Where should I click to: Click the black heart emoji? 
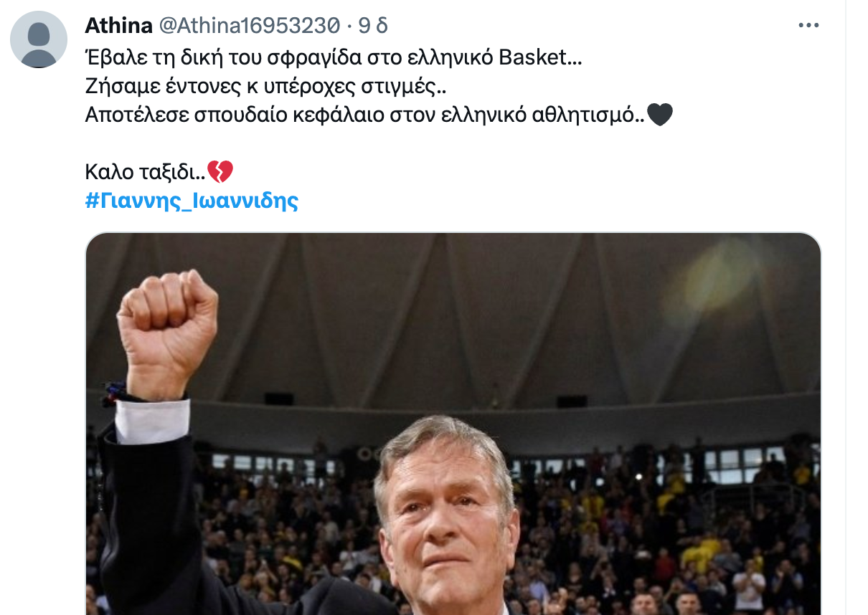tap(660, 114)
